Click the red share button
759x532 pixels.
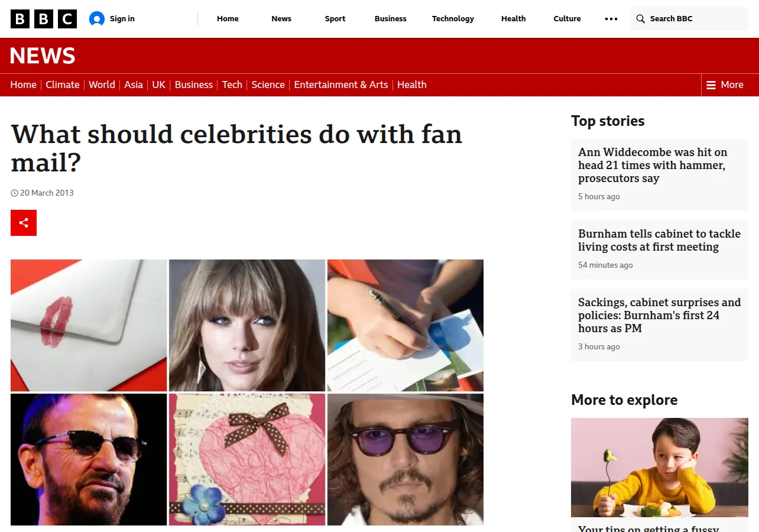[x=24, y=223]
